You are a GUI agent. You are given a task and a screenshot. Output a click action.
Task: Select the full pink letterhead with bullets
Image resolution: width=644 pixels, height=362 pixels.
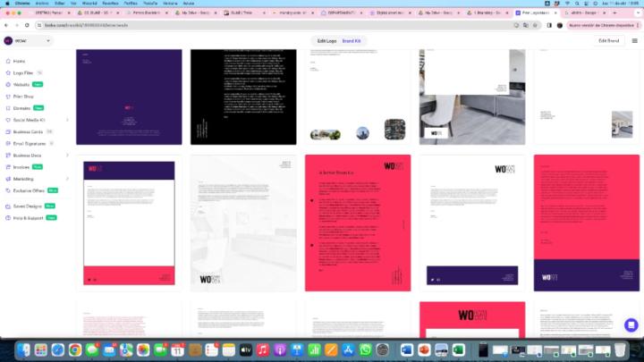[x=358, y=223]
